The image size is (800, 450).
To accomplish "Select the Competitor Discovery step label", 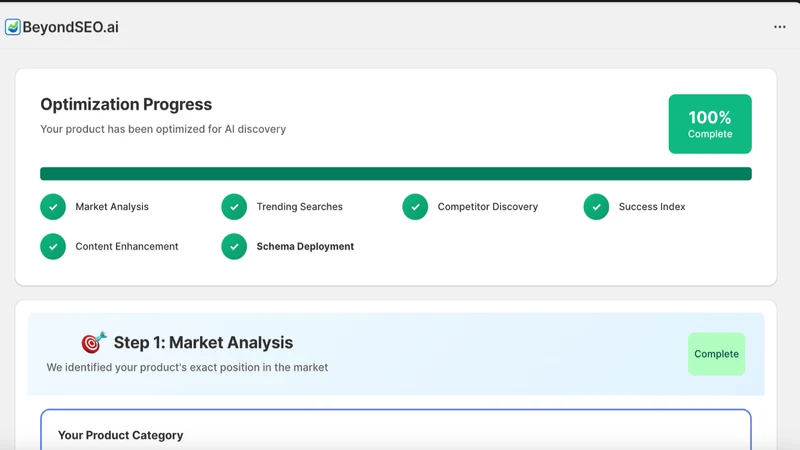I will coord(488,207).
